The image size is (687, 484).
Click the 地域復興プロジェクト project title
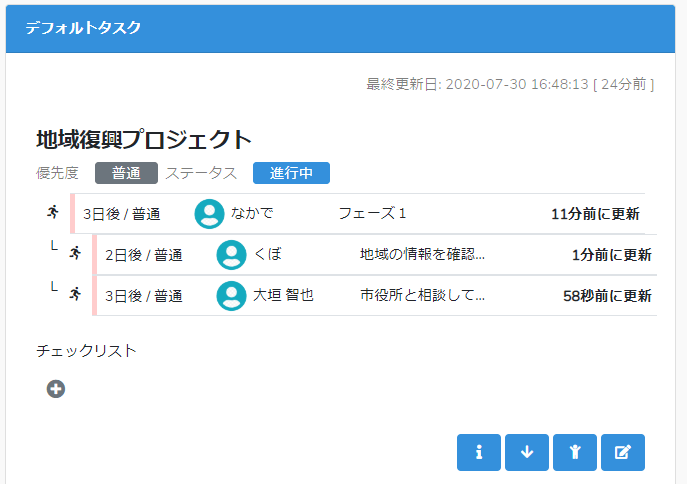(x=144, y=139)
